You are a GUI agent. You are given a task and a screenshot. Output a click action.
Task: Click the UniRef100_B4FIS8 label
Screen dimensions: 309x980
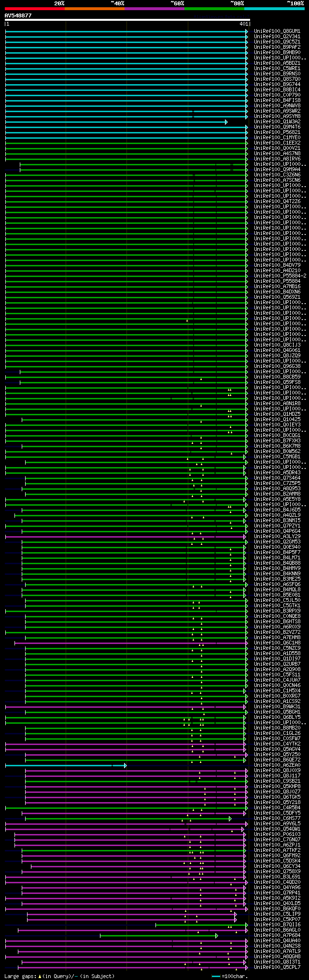coord(277,101)
